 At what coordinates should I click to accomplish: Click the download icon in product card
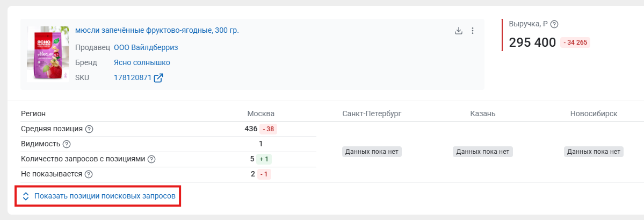(459, 31)
